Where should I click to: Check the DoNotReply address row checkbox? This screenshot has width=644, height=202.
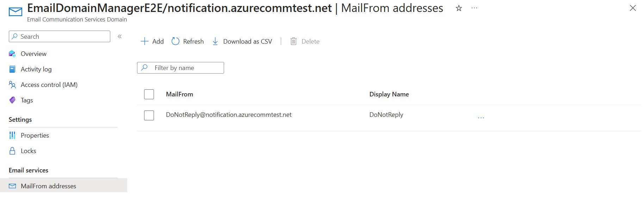[149, 115]
